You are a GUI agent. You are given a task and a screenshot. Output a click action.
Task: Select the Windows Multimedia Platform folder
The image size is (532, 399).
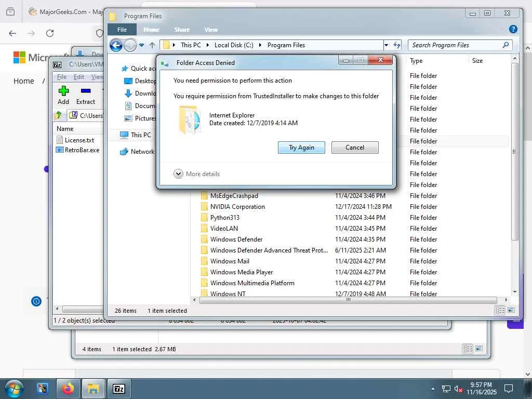click(x=252, y=283)
